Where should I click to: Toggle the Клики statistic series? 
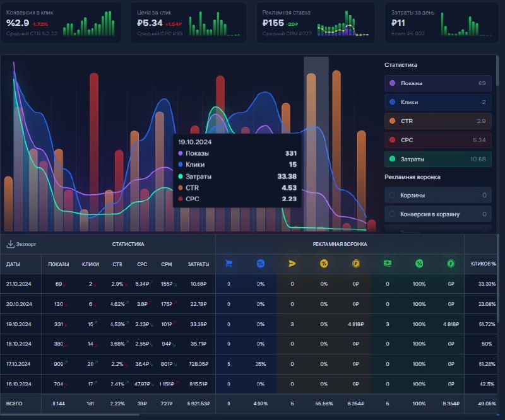tap(438, 102)
